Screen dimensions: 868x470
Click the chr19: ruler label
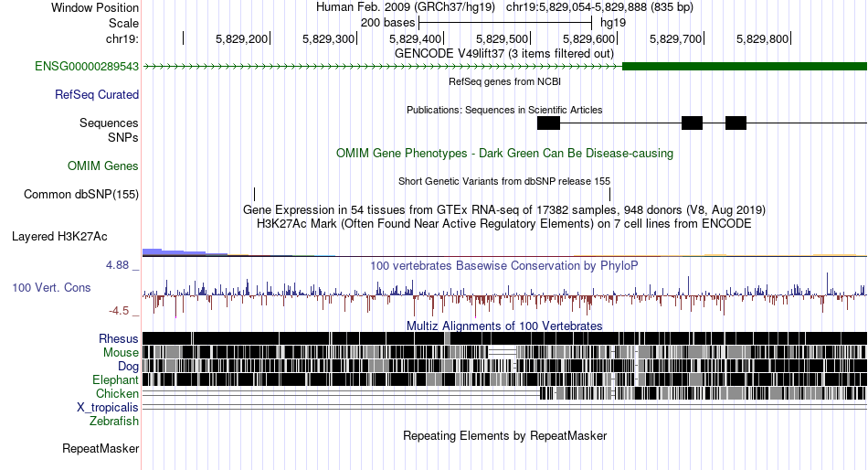(x=122, y=38)
